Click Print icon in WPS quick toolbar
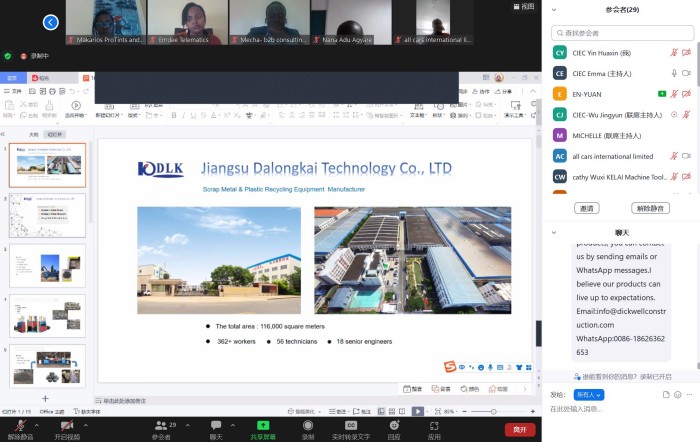Screen dimensions: 700x442 [52, 91]
